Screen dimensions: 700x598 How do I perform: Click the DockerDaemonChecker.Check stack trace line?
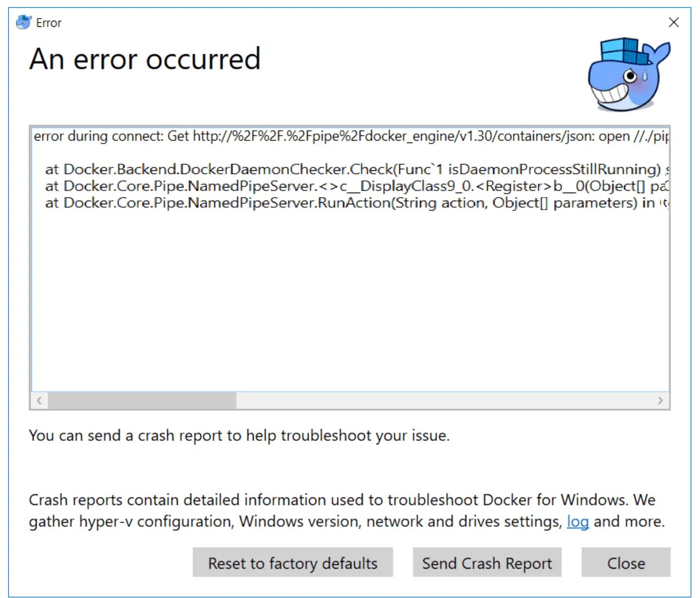pyautogui.click(x=357, y=169)
